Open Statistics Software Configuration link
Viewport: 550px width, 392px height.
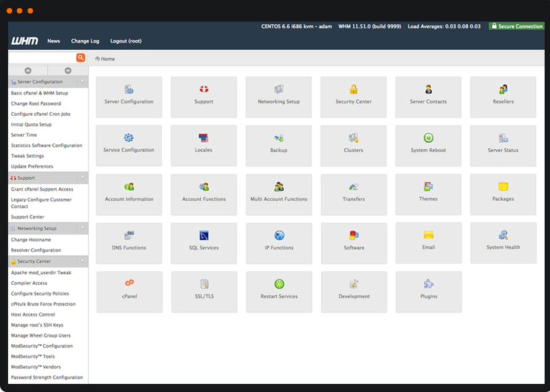(x=47, y=145)
